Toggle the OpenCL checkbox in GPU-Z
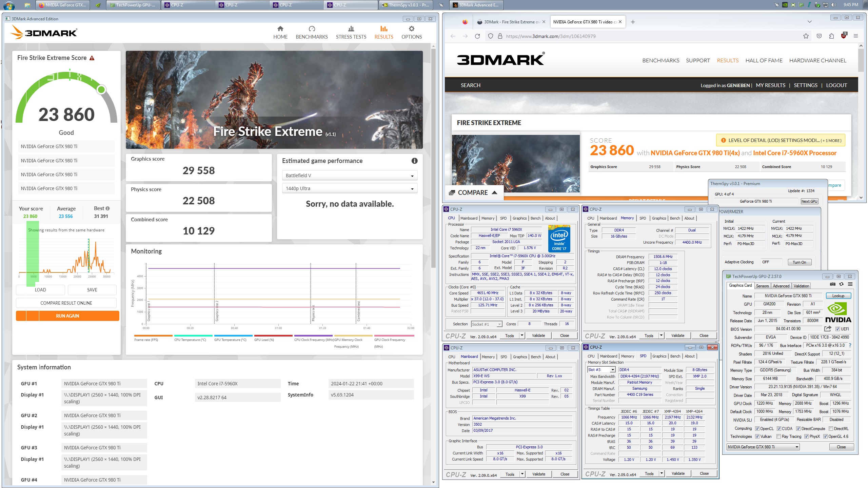This screenshot has height=488, width=868. pyautogui.click(x=757, y=429)
